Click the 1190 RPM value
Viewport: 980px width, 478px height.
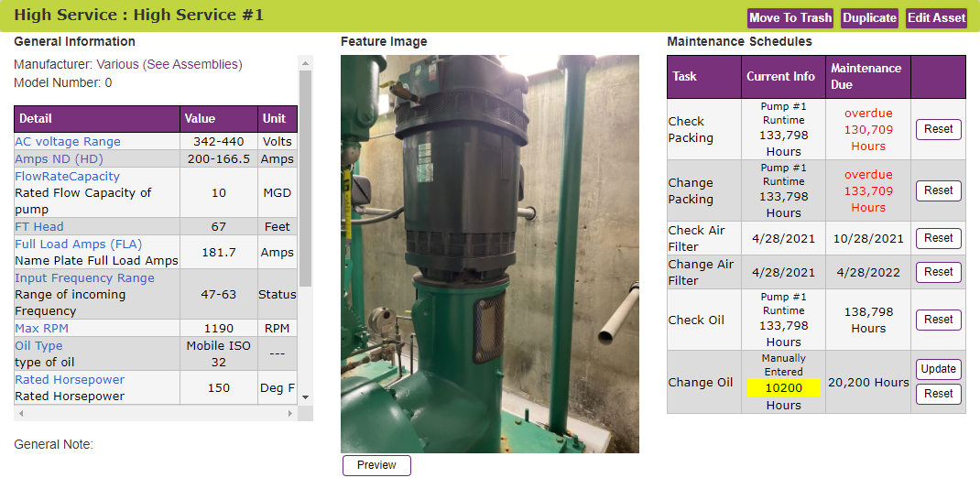pyautogui.click(x=219, y=328)
